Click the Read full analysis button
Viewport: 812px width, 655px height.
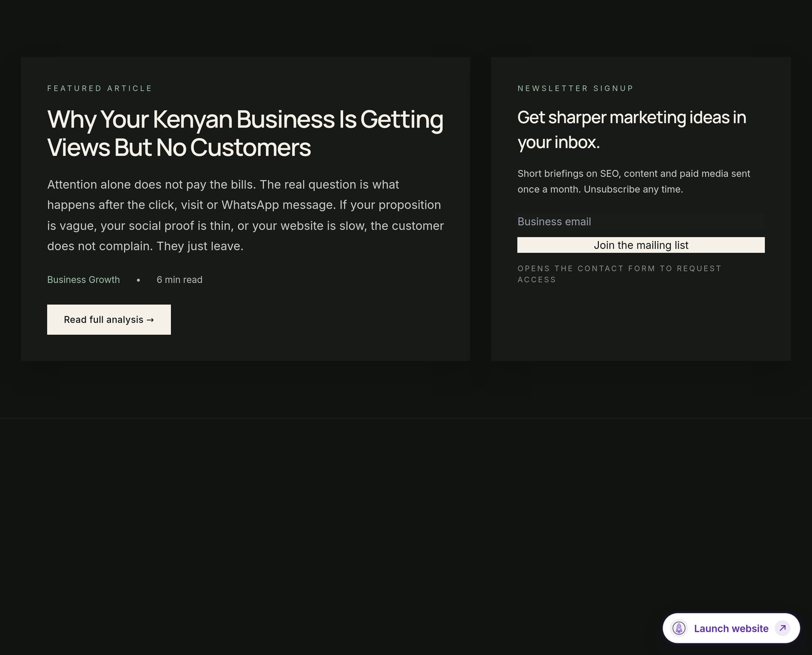[109, 319]
